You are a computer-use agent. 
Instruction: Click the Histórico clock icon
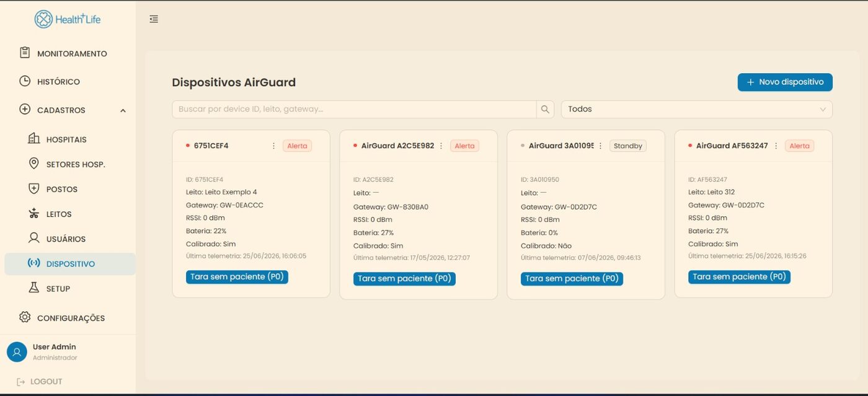pyautogui.click(x=25, y=81)
